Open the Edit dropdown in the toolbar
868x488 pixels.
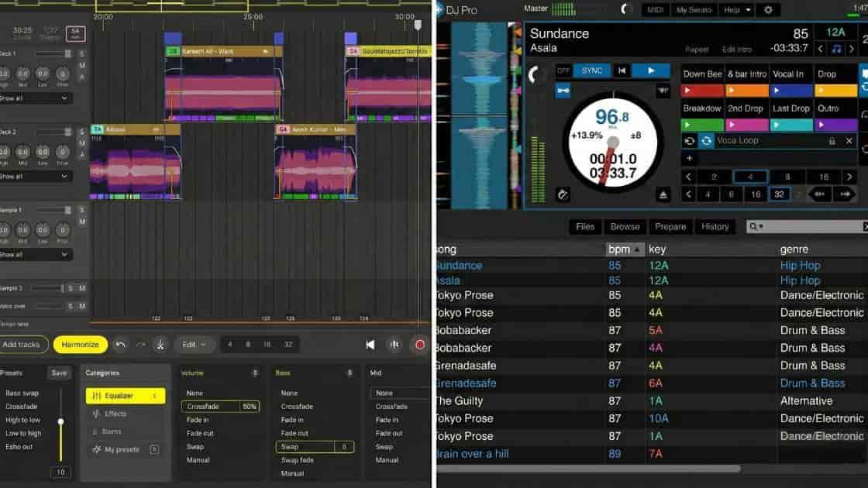point(195,344)
